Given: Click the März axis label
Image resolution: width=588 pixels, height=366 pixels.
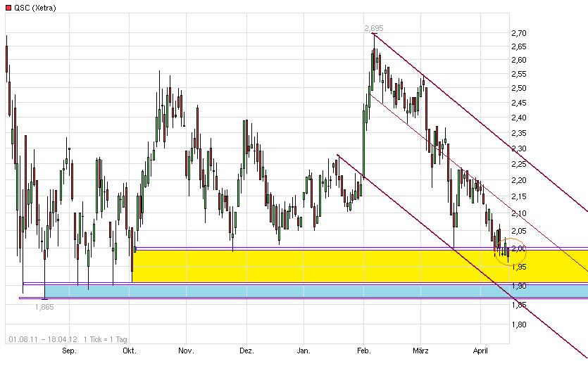Looking at the screenshot, I should pyautogui.click(x=420, y=351).
